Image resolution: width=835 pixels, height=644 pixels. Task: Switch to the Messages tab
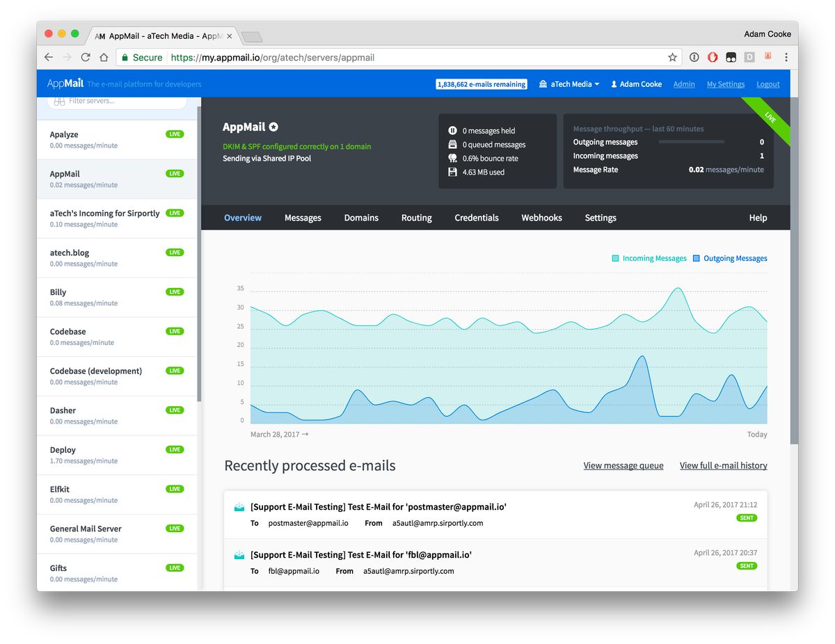point(303,218)
